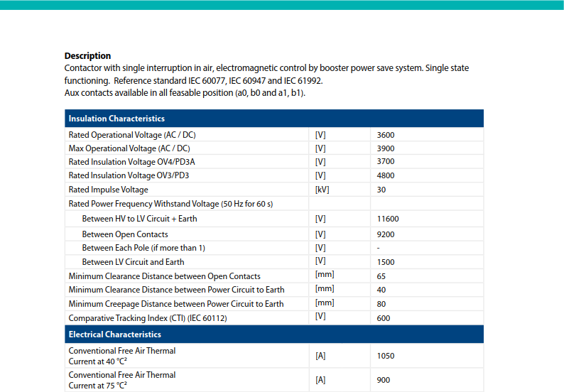Select the Insulation Characteristics header
564x392 pixels.
point(274,119)
